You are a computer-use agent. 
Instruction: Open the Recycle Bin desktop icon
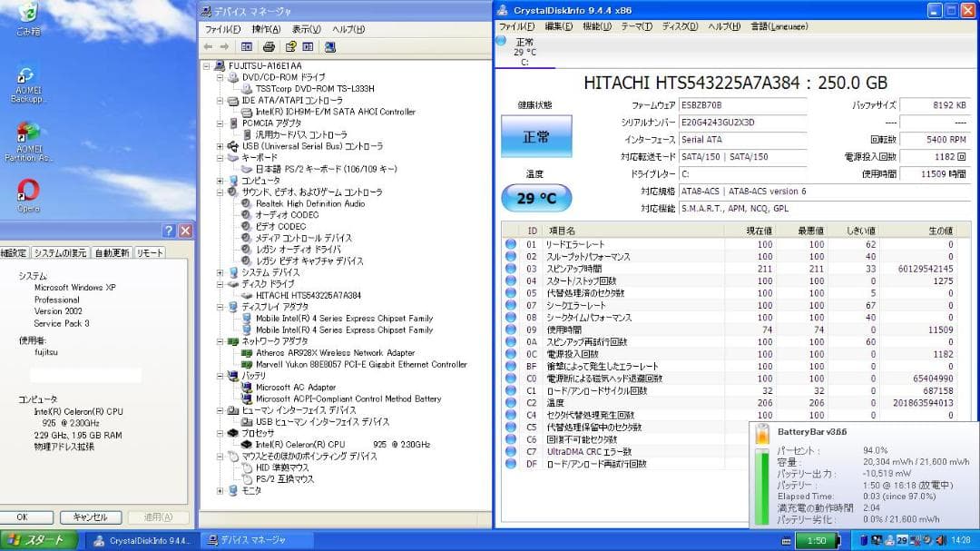[x=27, y=19]
